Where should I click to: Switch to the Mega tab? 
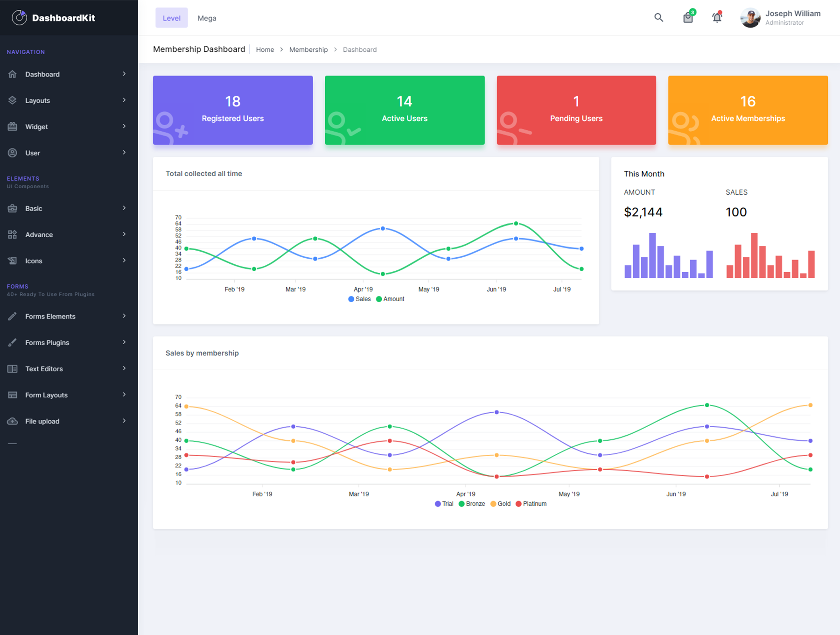[x=206, y=18]
